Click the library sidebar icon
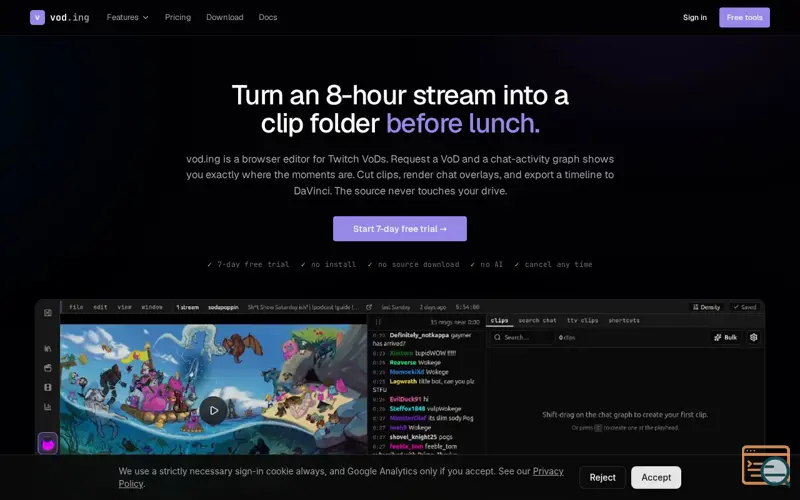Image resolution: width=800 pixels, height=500 pixels. tap(48, 348)
